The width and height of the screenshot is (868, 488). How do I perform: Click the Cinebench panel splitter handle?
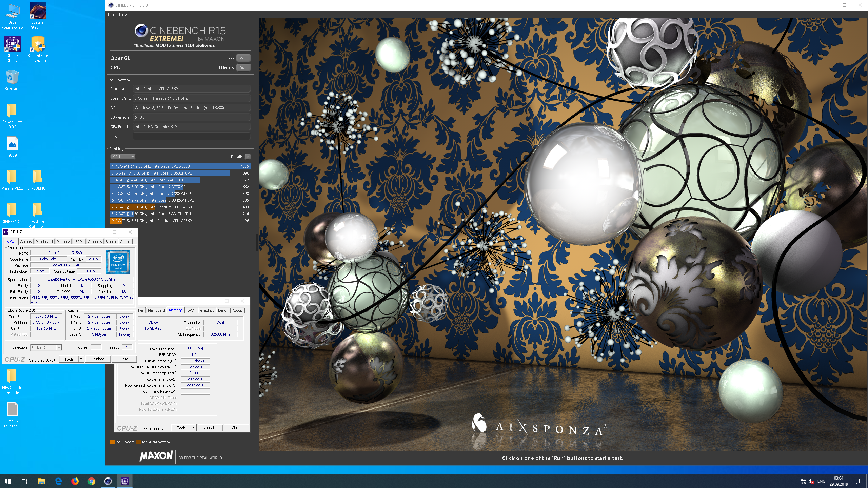[257, 241]
